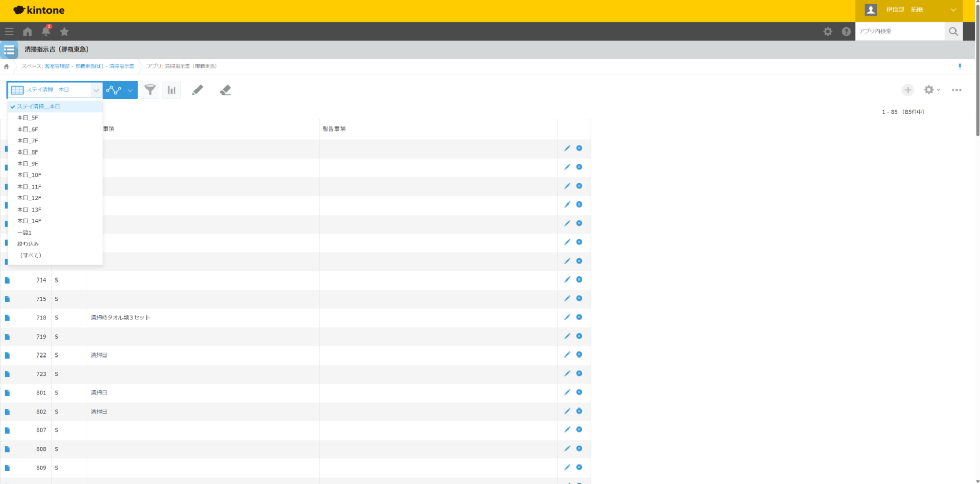Open the app settings gear dropdown
Viewport: 980px width, 484px height.
pyautogui.click(x=932, y=90)
